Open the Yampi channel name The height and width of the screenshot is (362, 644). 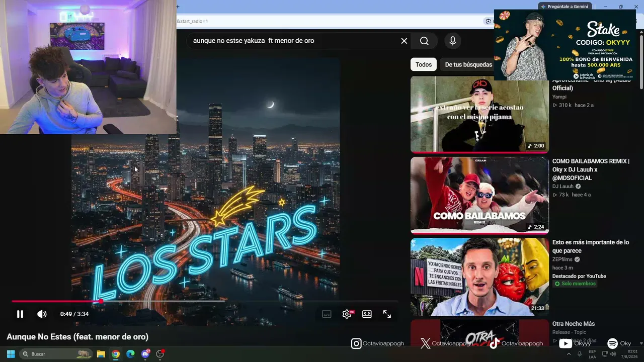[x=559, y=97]
